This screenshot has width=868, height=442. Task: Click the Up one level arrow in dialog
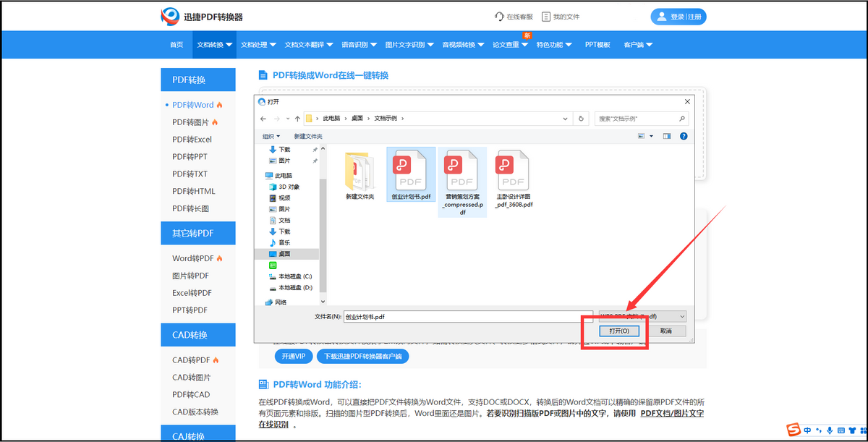[297, 118]
